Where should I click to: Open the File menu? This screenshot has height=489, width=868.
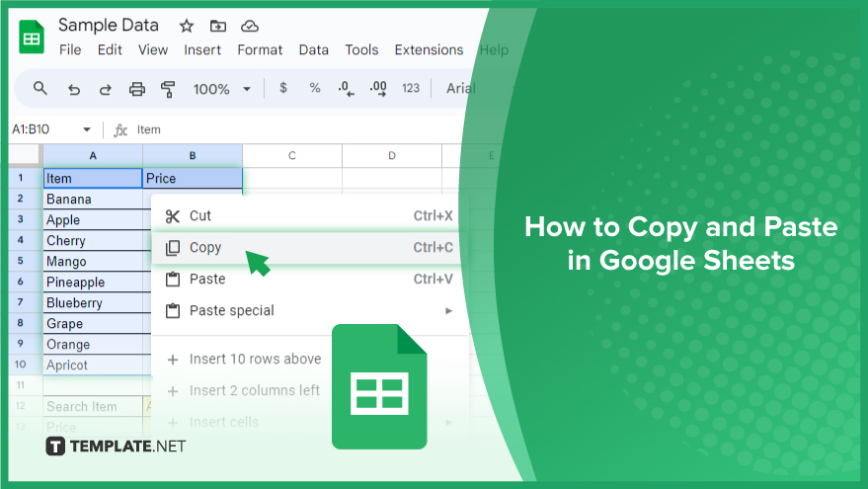tap(70, 49)
